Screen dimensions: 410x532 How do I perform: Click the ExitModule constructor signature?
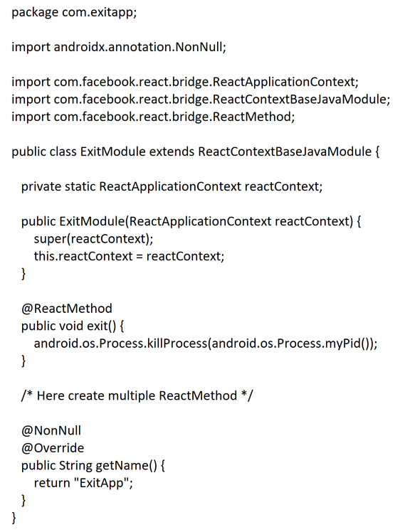[191, 222]
